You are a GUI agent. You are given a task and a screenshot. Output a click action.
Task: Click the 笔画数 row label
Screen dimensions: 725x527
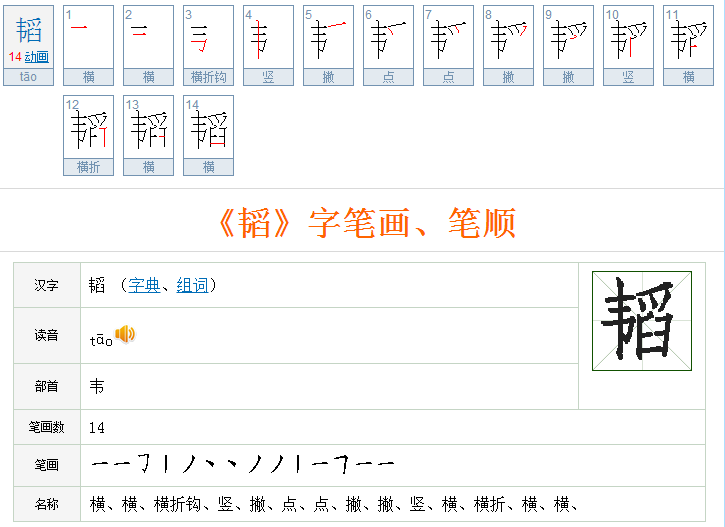pos(47,427)
